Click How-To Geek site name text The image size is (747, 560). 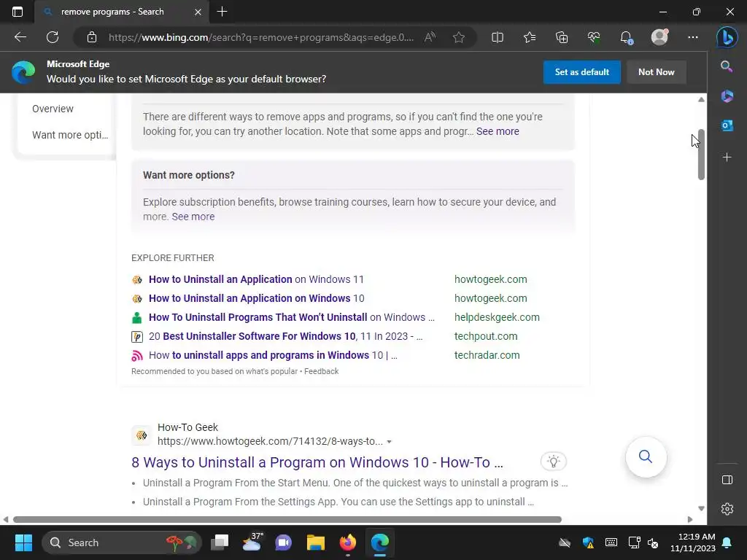click(x=187, y=427)
